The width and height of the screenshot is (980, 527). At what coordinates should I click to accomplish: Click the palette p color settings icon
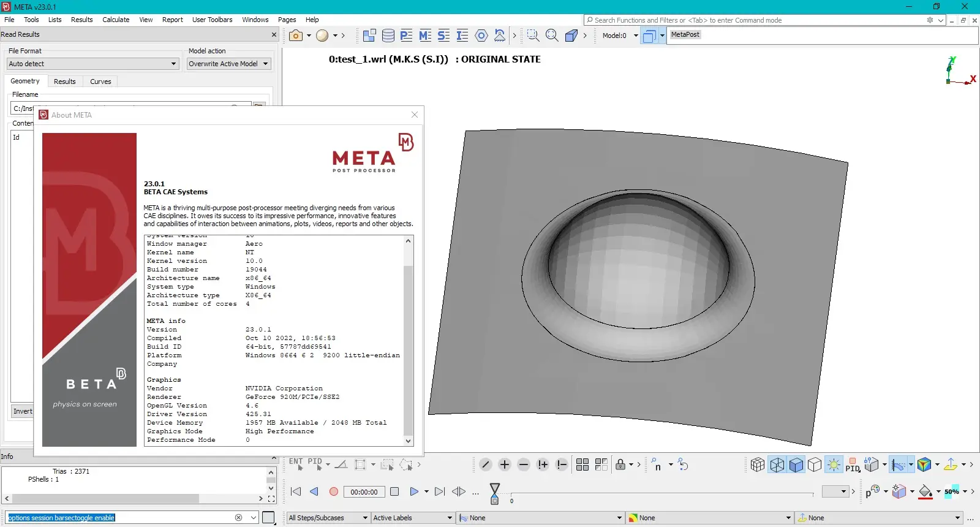[872, 491]
